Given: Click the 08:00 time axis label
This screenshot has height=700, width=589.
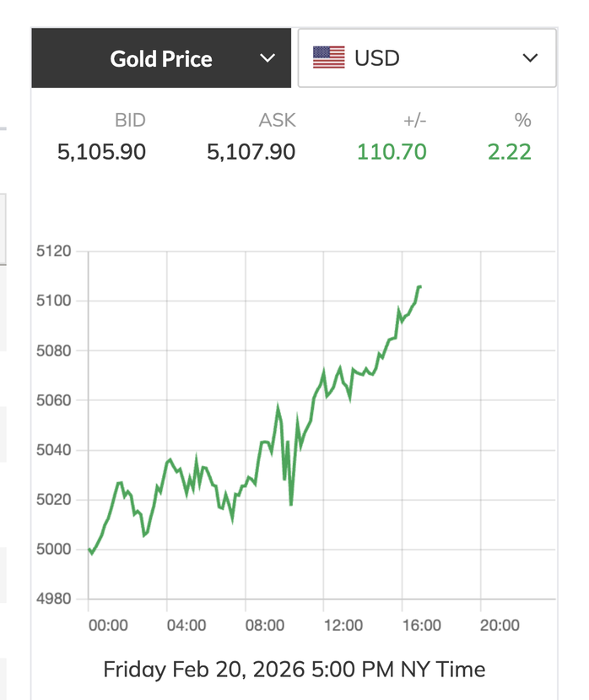Looking at the screenshot, I should pyautogui.click(x=264, y=626).
